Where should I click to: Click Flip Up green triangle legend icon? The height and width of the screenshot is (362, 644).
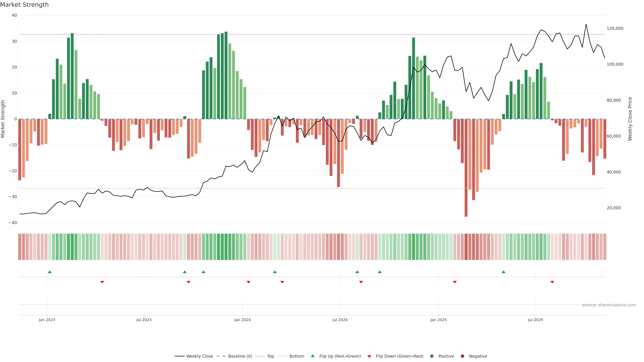pyautogui.click(x=312, y=356)
